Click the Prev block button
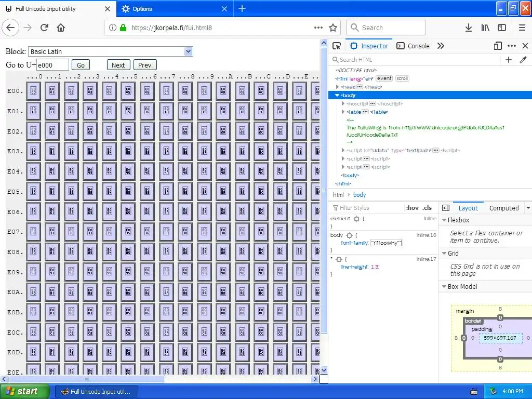Screen dimensions: 532x399 [145, 65]
